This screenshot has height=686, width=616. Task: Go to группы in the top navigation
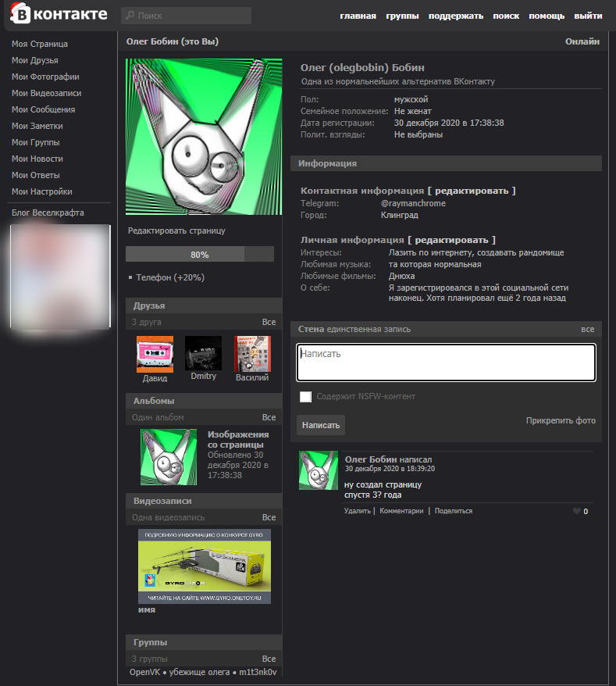402,16
